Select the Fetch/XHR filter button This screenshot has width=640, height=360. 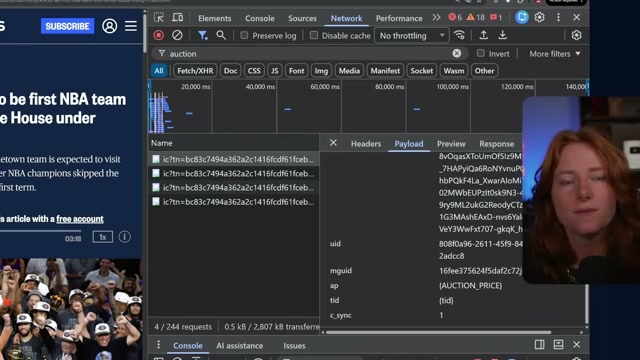195,71
